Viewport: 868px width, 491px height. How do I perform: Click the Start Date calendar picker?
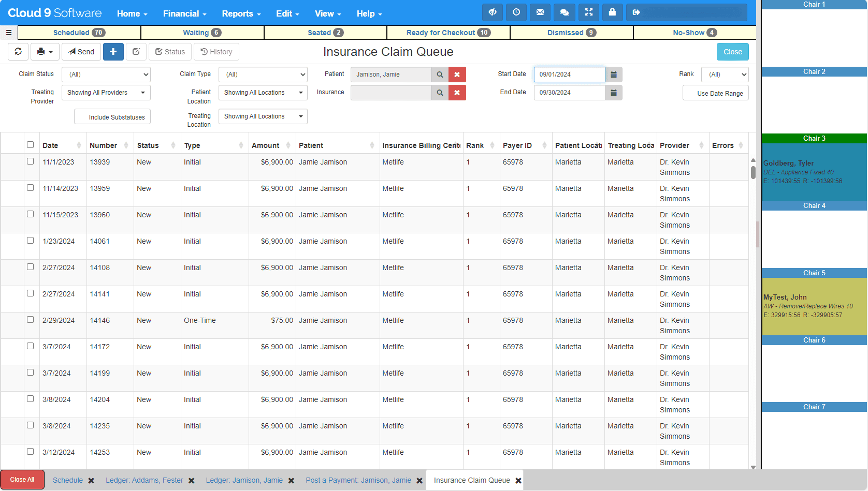coord(613,74)
